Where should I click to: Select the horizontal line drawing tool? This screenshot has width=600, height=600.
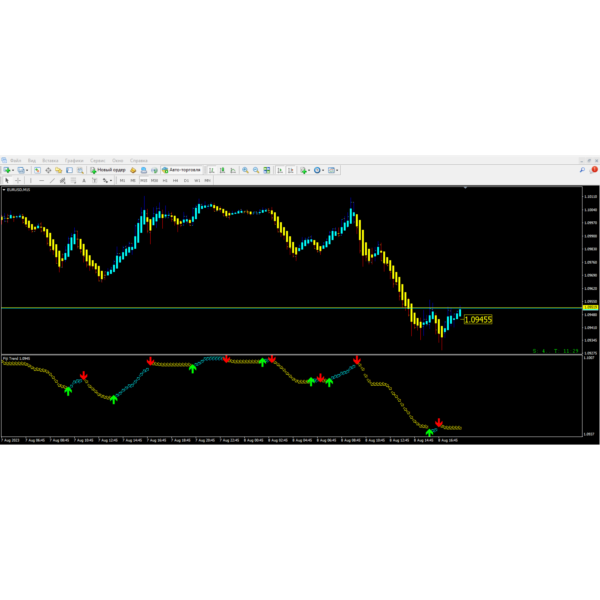(41, 181)
